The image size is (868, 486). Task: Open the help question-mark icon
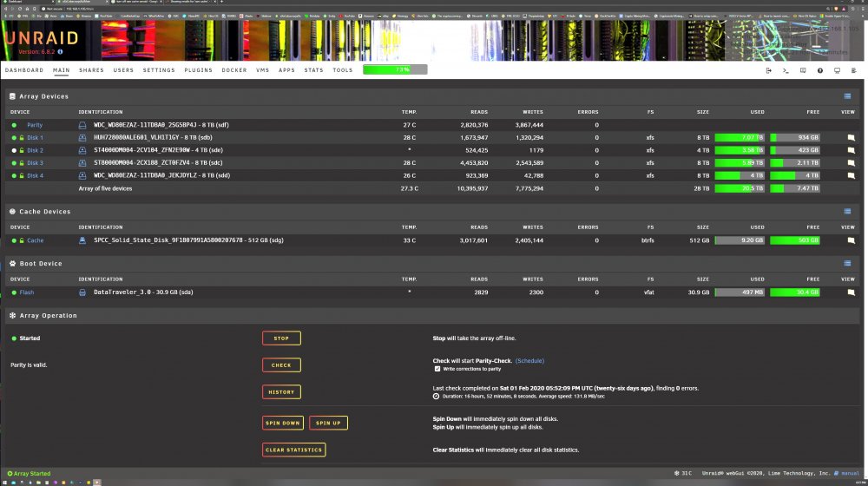pos(820,71)
